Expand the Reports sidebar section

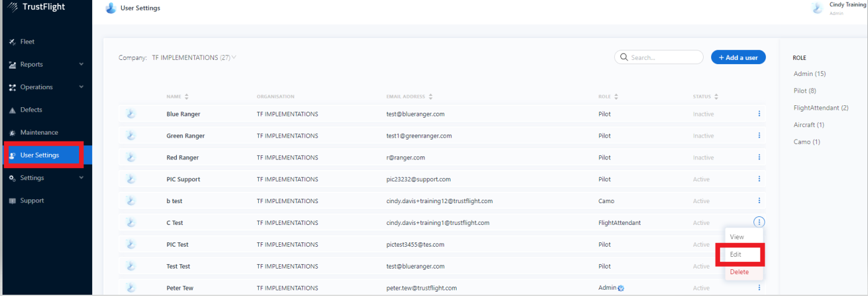[81, 64]
